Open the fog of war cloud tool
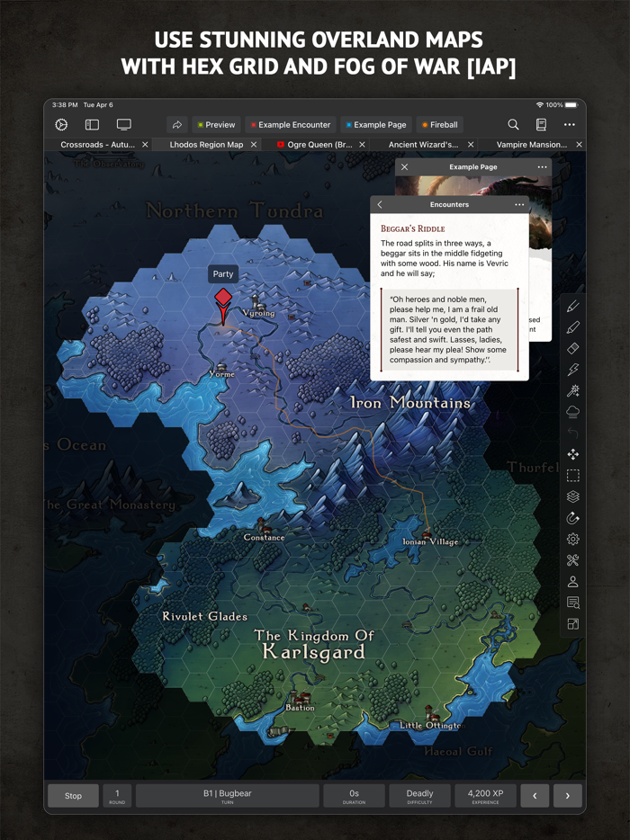 [572, 412]
